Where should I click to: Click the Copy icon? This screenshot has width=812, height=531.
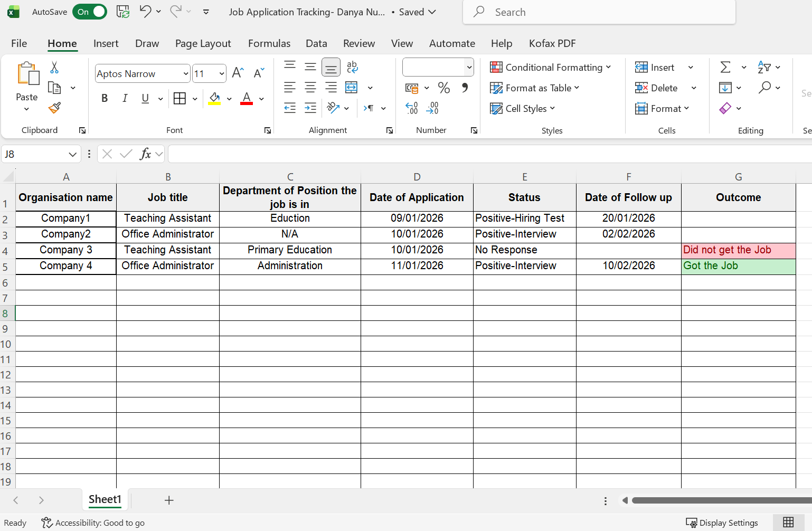tap(54, 88)
